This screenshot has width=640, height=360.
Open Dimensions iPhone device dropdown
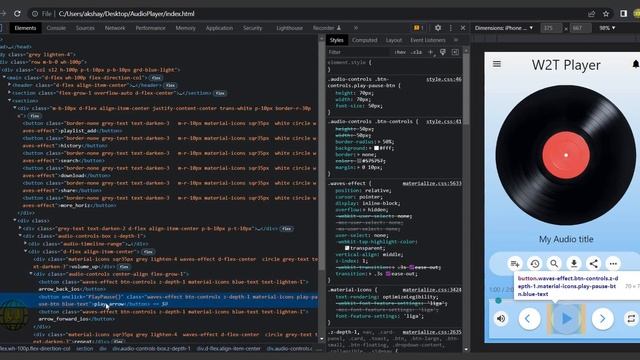coord(504,28)
